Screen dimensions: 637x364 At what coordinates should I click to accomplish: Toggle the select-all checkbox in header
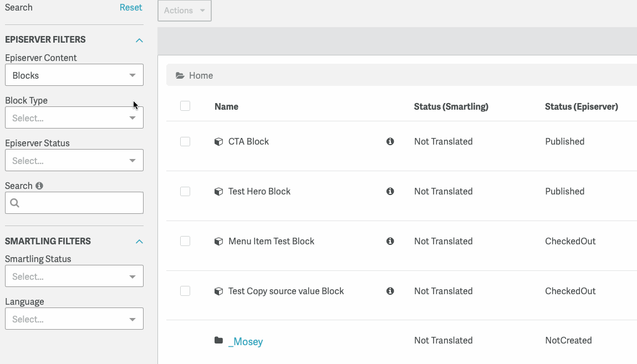pos(185,106)
